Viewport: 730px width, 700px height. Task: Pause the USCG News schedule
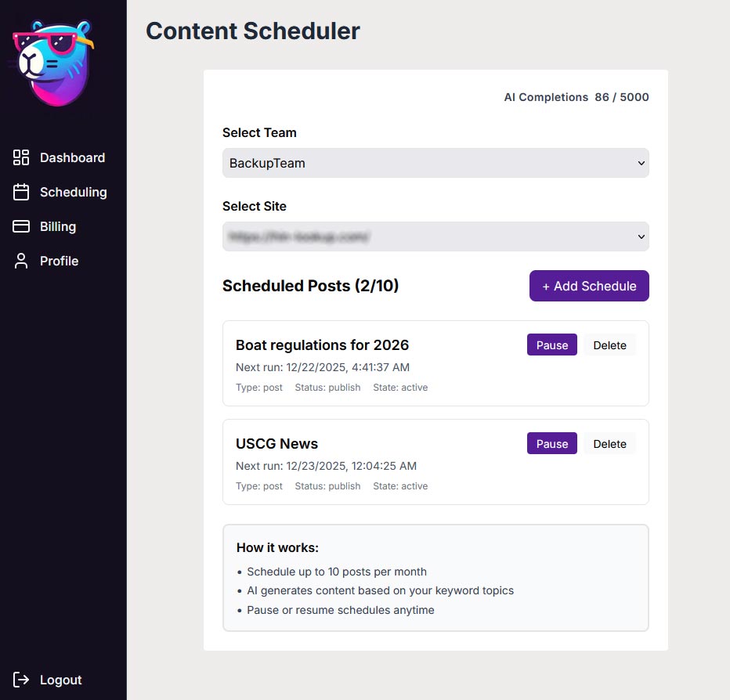(x=551, y=444)
